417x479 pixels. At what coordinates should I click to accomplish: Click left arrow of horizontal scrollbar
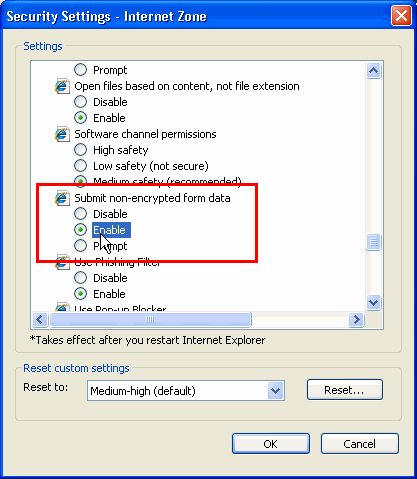40,320
